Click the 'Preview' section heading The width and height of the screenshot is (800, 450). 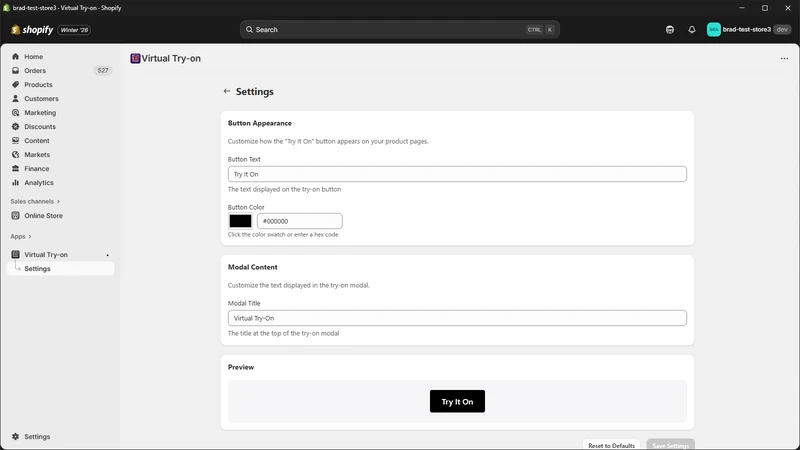[x=241, y=367]
